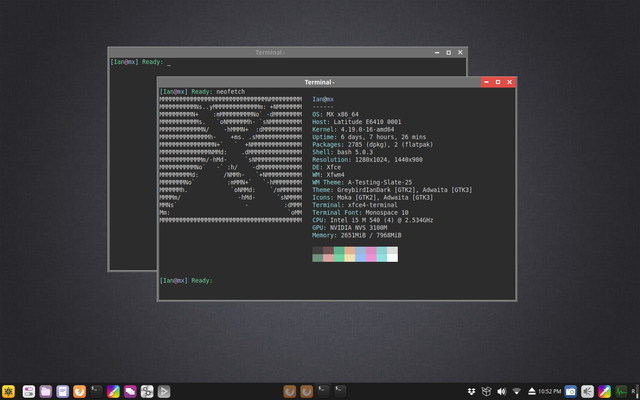Click the "OS: MX x86_64" line
This screenshot has width=640, height=400.
[336, 114]
